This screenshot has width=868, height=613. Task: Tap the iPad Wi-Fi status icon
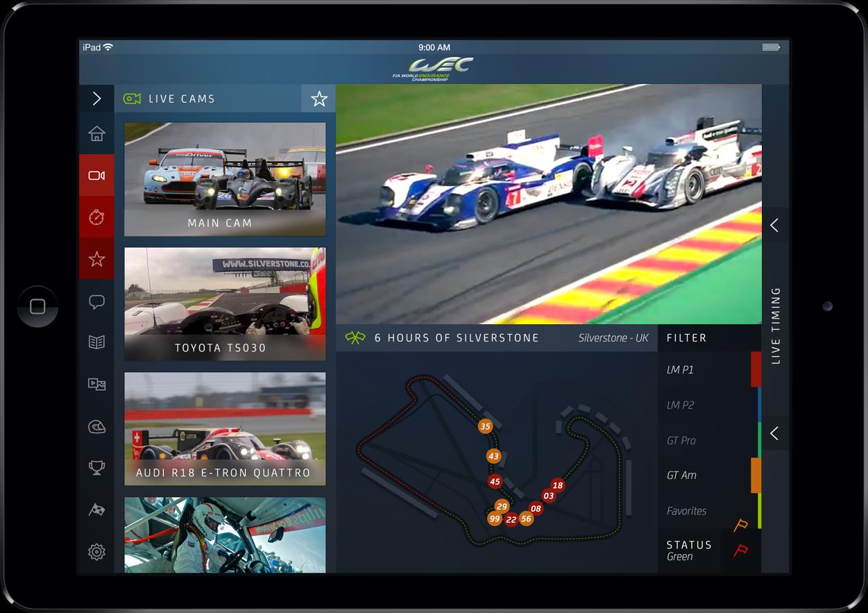(108, 47)
